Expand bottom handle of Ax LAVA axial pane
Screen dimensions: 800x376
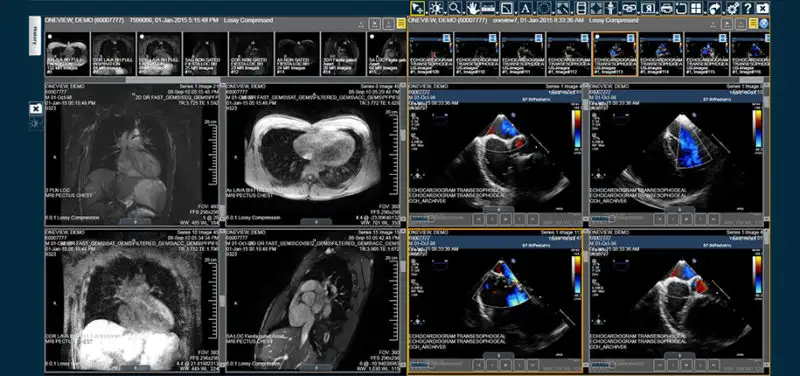coord(316,222)
